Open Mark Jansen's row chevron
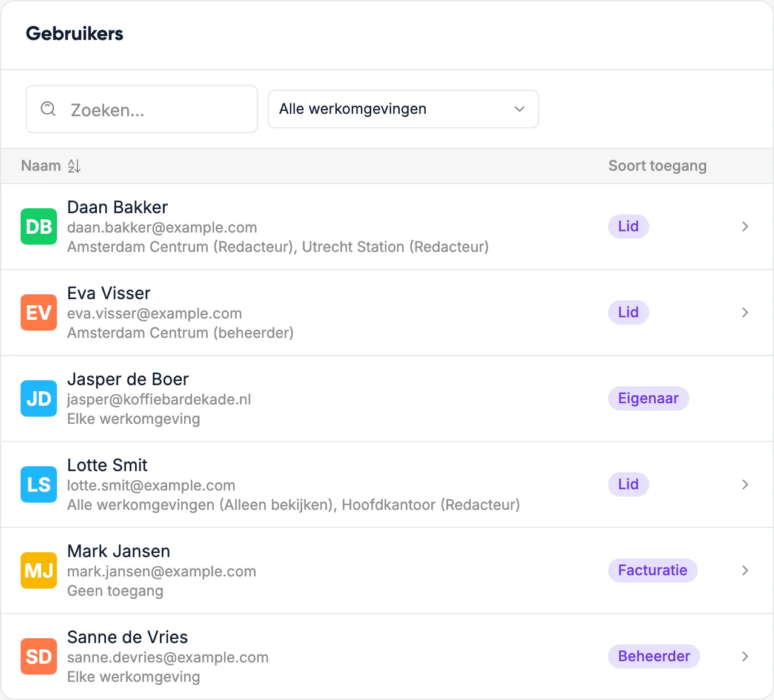This screenshot has height=700, width=774. (x=745, y=570)
